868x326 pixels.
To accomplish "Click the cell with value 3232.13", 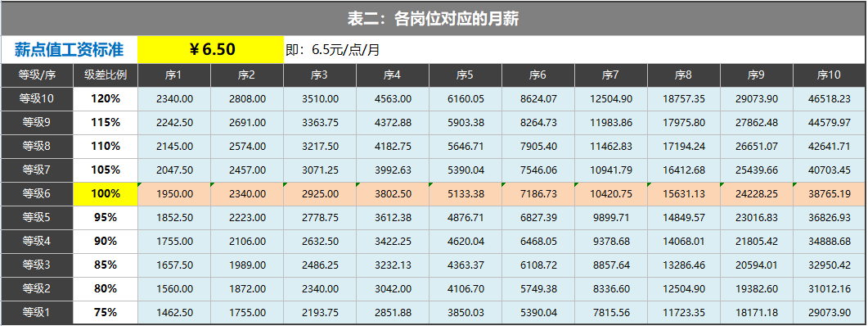I will (393, 265).
